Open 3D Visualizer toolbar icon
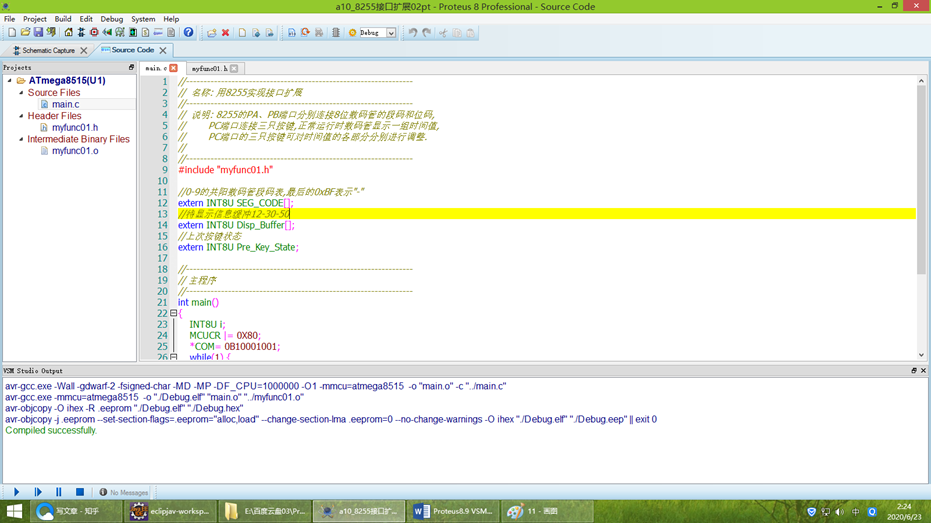The width and height of the screenshot is (931, 524). pyautogui.click(x=107, y=33)
